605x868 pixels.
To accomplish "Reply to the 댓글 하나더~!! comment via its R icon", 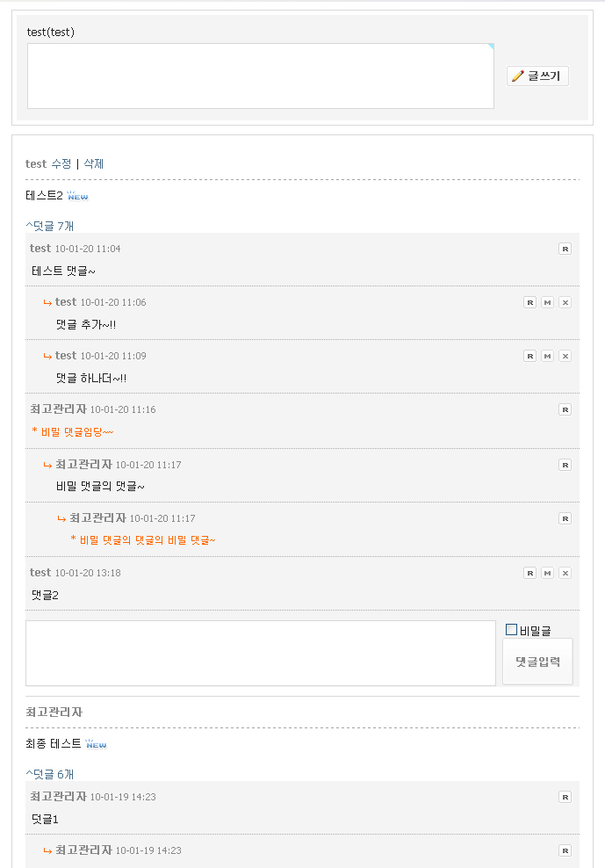I will pos(529,356).
